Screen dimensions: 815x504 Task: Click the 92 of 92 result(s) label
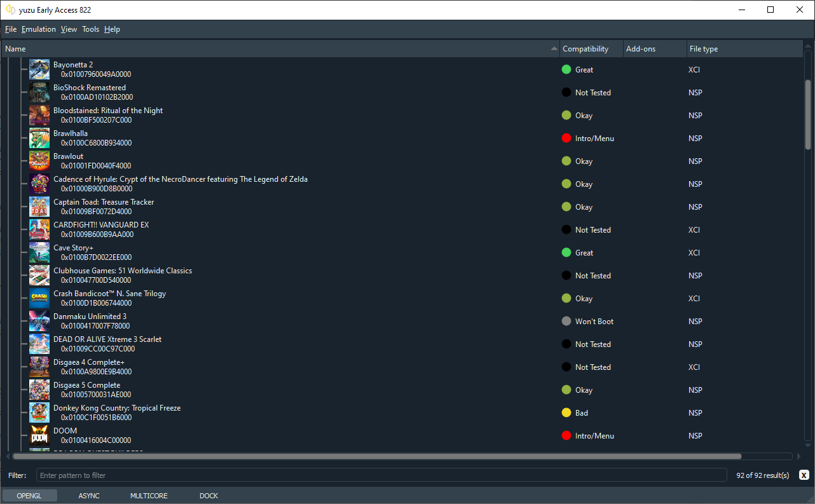[x=763, y=475]
